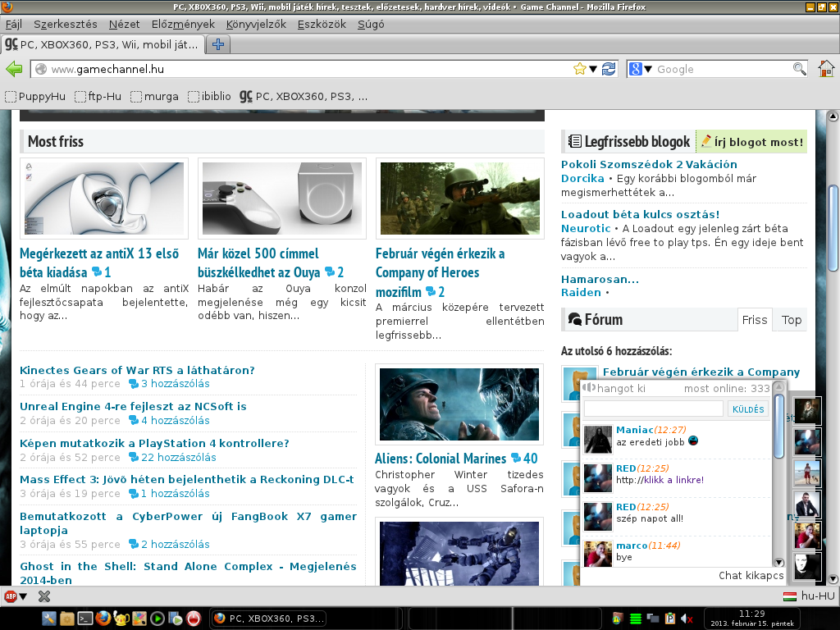Click the muted volume tray icon
840x630 pixels.
[x=687, y=619]
